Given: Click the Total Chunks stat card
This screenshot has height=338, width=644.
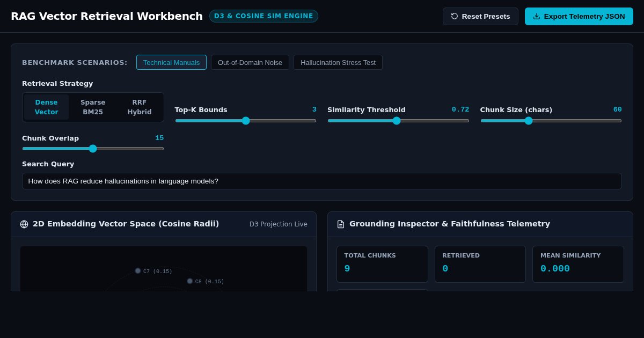Looking at the screenshot, I should 382,264.
